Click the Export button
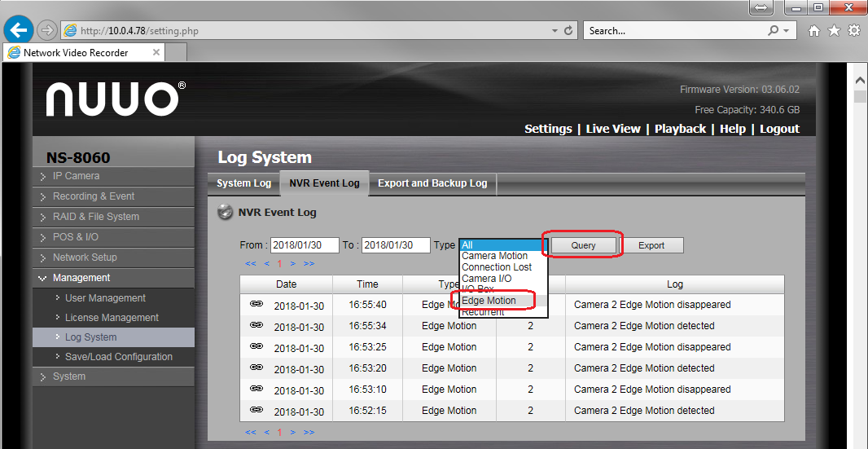This screenshot has height=449, width=868. [x=651, y=245]
